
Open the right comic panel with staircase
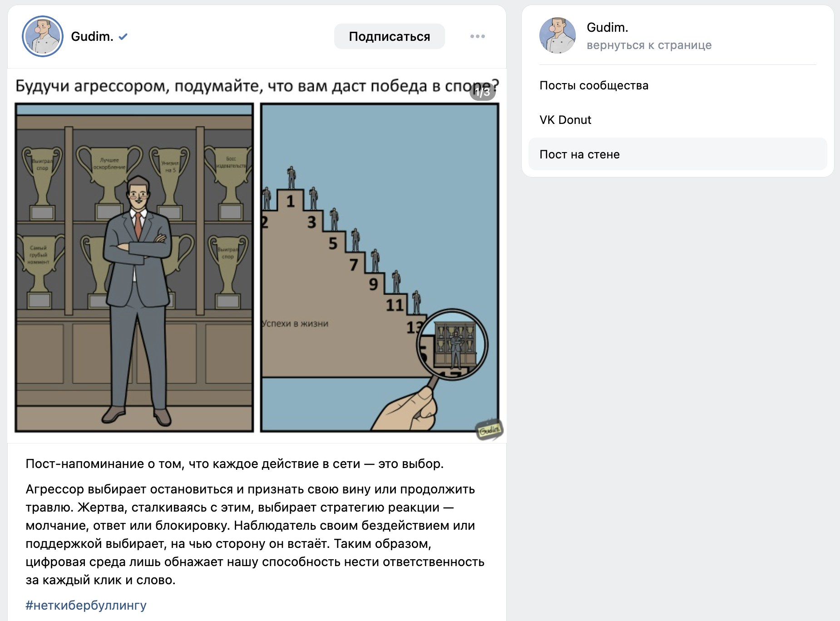coord(379,268)
